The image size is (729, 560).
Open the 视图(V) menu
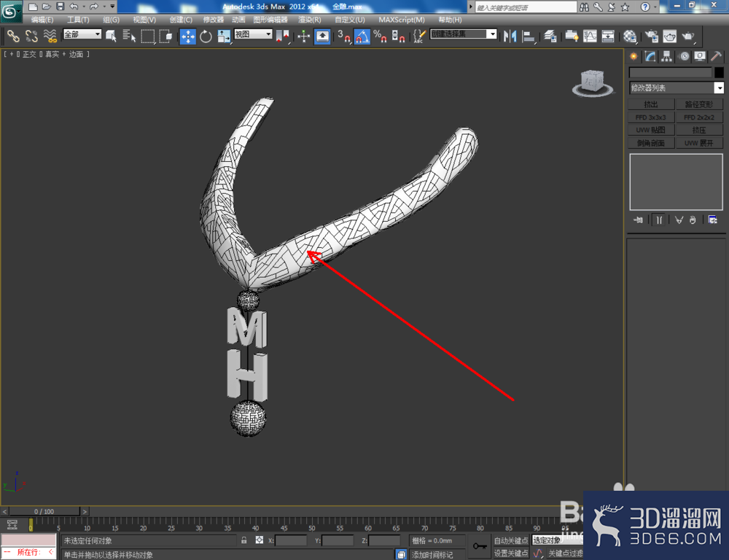pos(144,20)
